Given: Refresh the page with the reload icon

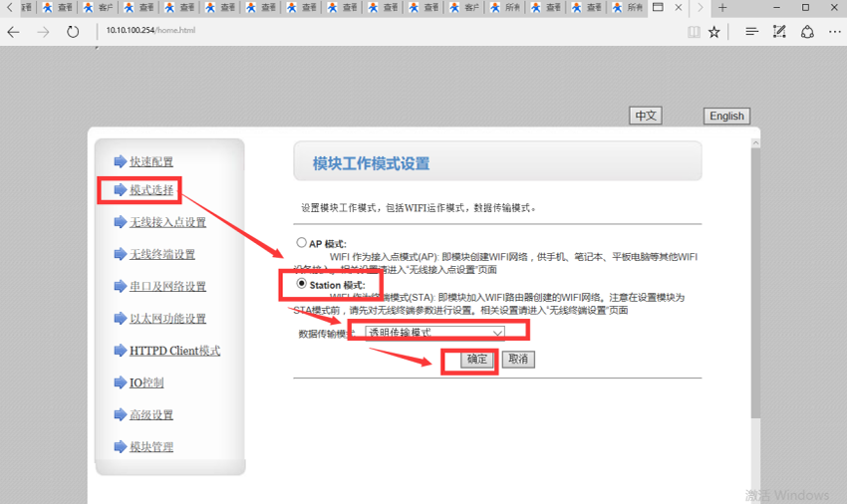Looking at the screenshot, I should 73,32.
